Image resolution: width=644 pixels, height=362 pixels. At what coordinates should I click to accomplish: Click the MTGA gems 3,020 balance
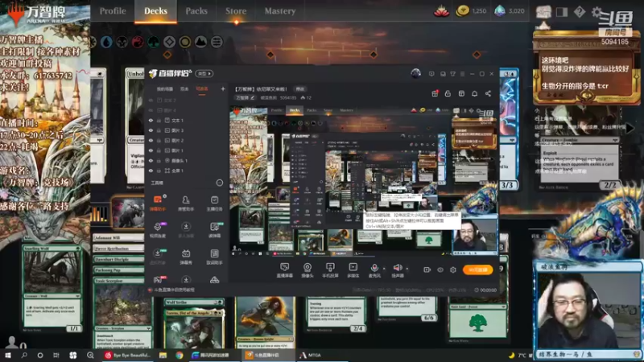point(510,11)
